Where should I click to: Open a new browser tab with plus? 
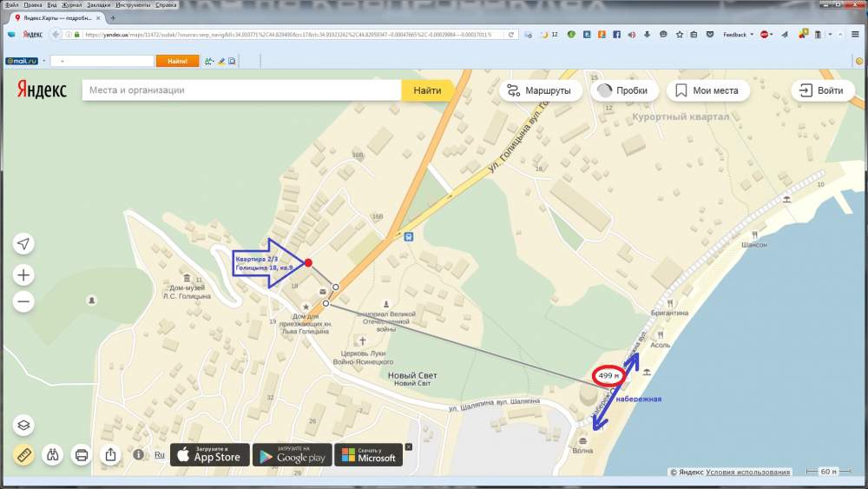[113, 17]
